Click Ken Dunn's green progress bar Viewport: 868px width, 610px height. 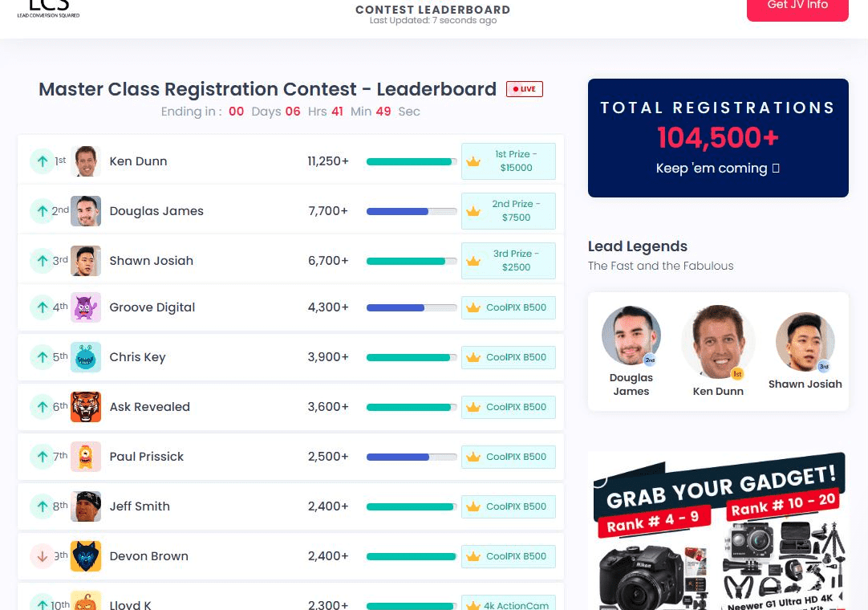coord(412,162)
